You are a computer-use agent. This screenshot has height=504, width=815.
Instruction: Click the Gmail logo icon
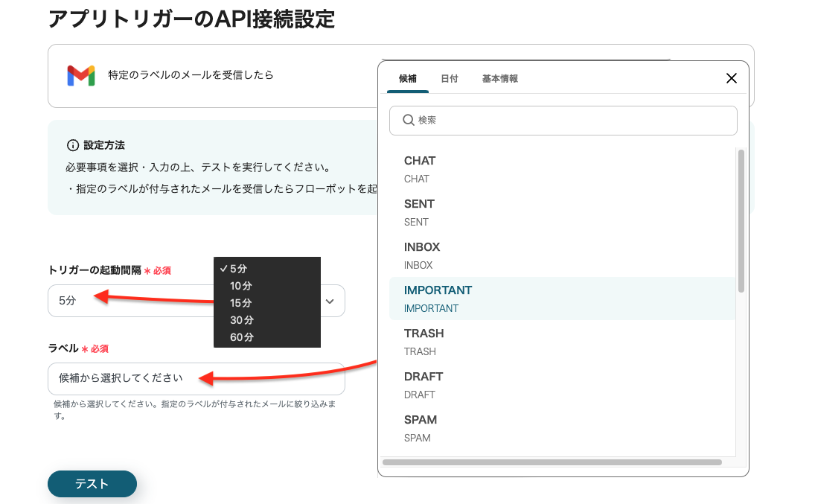(81, 75)
